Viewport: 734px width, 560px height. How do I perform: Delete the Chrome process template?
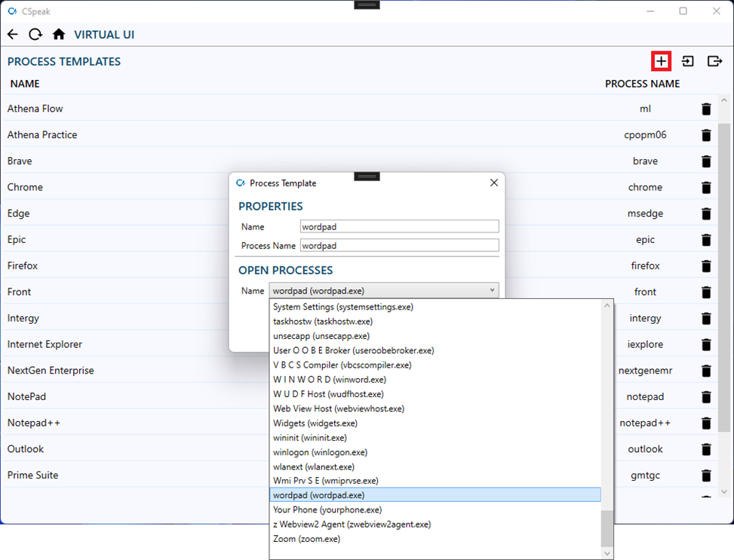tap(706, 187)
